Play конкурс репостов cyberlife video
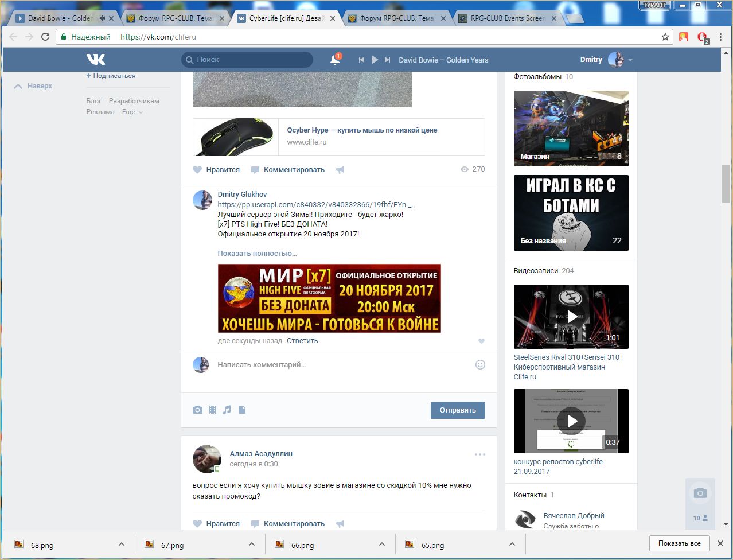This screenshot has height=560, width=733. 571,421
